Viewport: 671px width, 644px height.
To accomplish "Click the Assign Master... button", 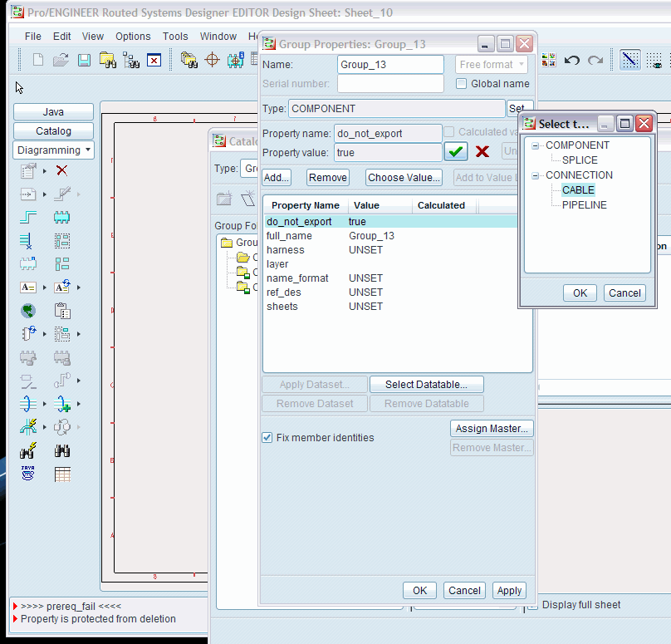I will (492, 428).
